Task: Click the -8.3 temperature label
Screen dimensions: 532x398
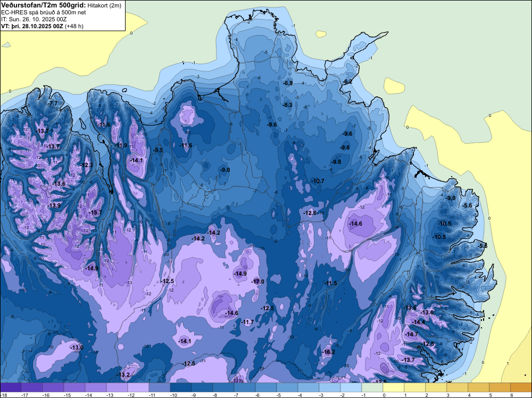Action: (287, 105)
